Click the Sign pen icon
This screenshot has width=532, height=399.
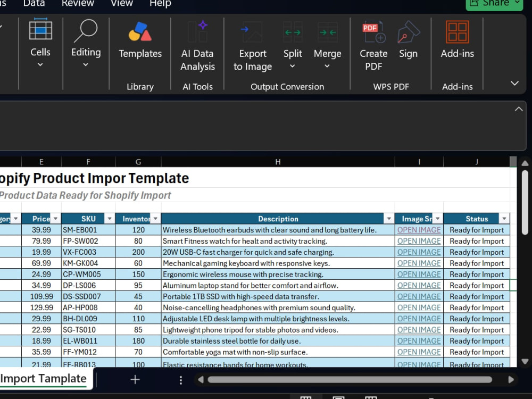coord(408,32)
